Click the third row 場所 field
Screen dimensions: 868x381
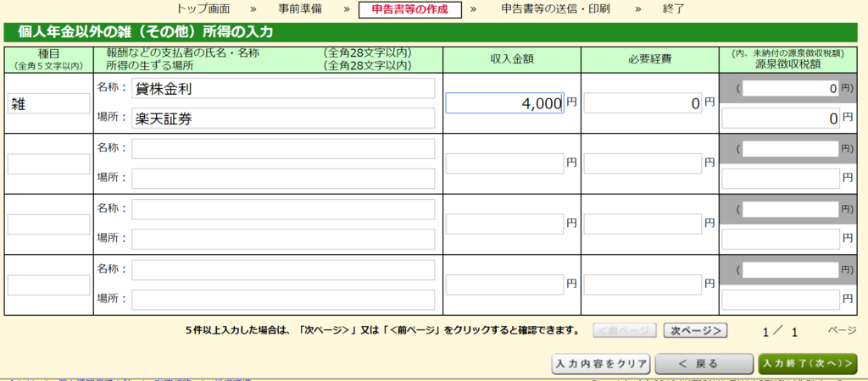coord(283,240)
